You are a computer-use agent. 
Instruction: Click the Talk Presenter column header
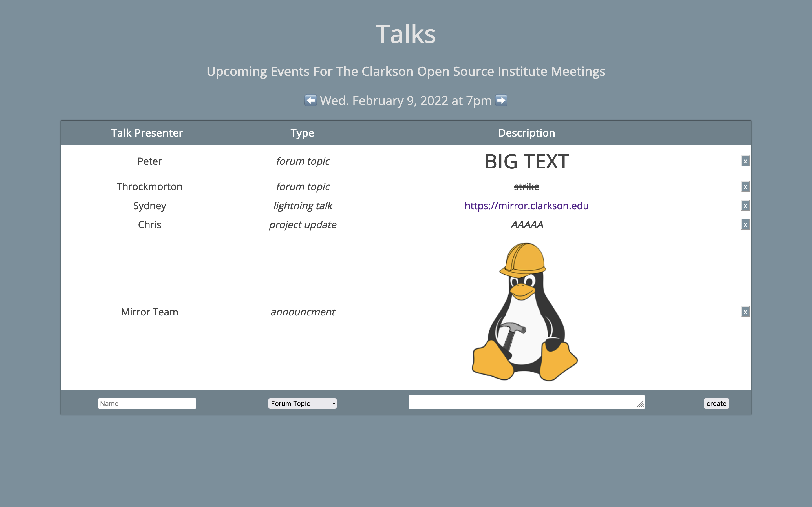coord(147,133)
